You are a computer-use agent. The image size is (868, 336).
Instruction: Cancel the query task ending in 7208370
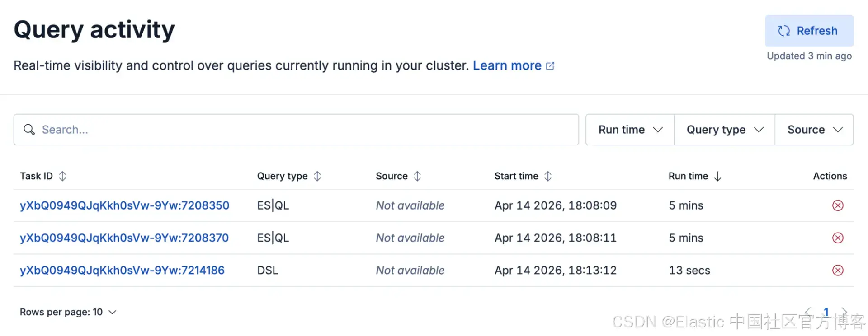pos(838,238)
